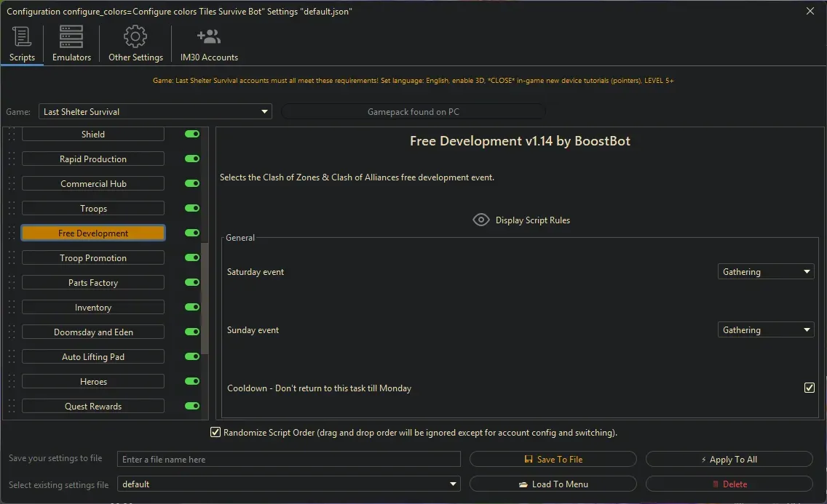Toggle the Randomize Script Order checkbox
The width and height of the screenshot is (827, 504).
pyautogui.click(x=215, y=433)
